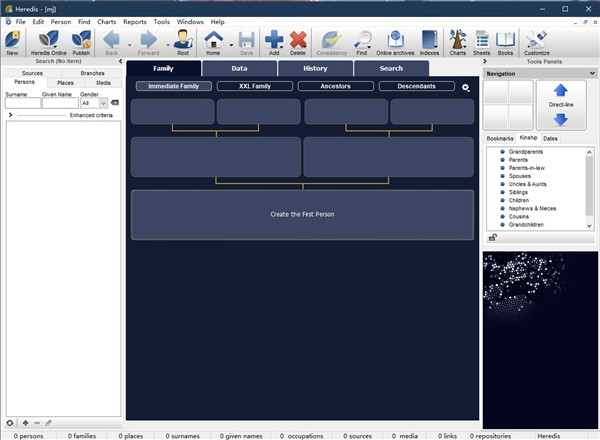Switch to the History tab
600x440 pixels.
pyautogui.click(x=315, y=68)
